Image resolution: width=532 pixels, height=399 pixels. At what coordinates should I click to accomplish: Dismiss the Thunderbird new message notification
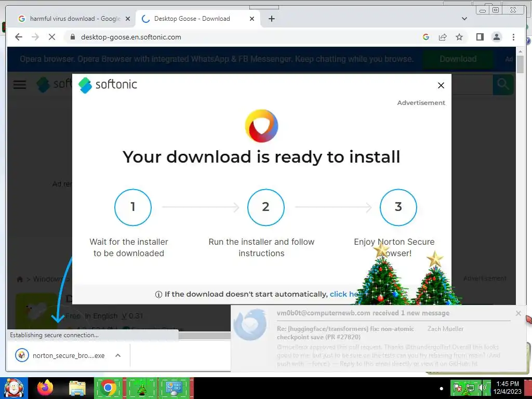(x=518, y=313)
